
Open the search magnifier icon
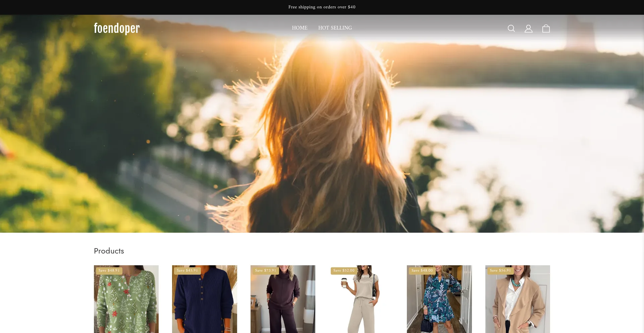coord(511,29)
